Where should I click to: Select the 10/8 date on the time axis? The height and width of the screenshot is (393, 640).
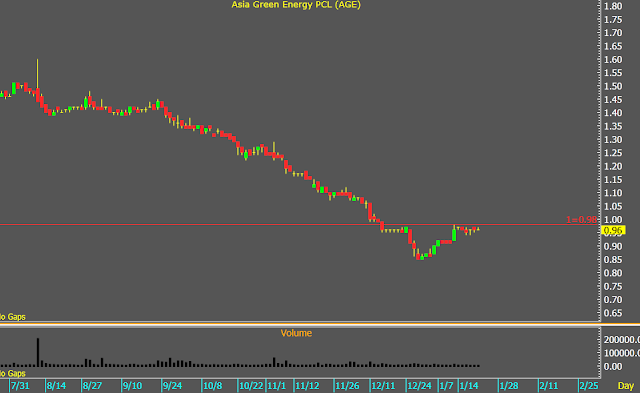pyautogui.click(x=212, y=386)
